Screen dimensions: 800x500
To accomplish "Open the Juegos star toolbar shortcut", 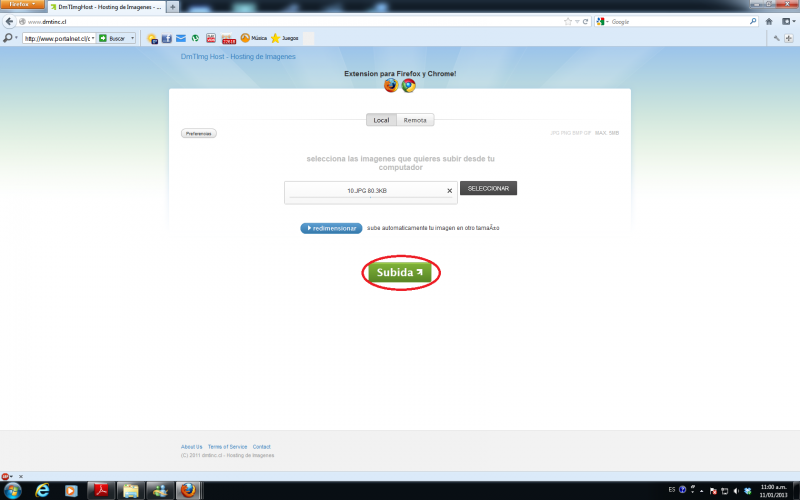I will 285,38.
